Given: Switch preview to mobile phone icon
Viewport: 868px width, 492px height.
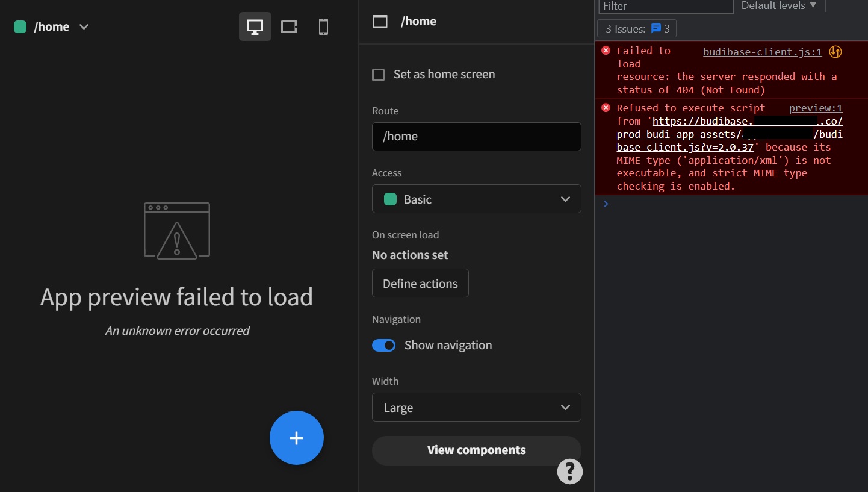Looking at the screenshot, I should (323, 27).
